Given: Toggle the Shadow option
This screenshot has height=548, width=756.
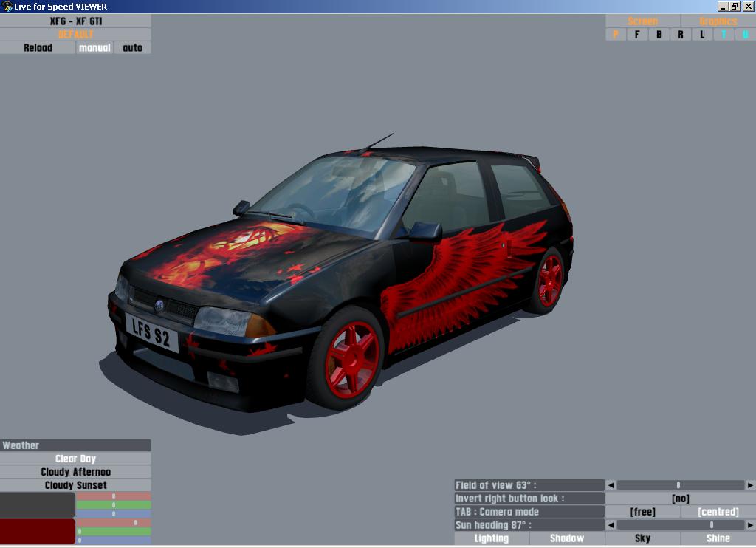Looking at the screenshot, I should 567,538.
